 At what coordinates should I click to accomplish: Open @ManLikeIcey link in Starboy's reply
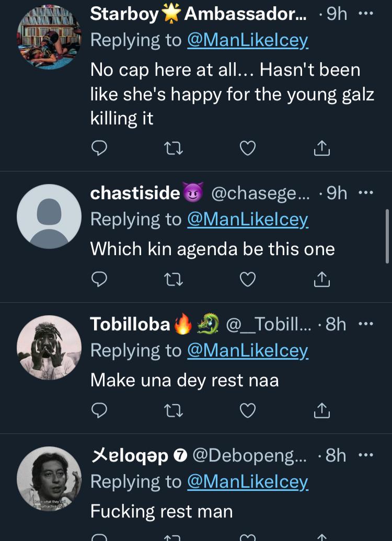point(248,41)
